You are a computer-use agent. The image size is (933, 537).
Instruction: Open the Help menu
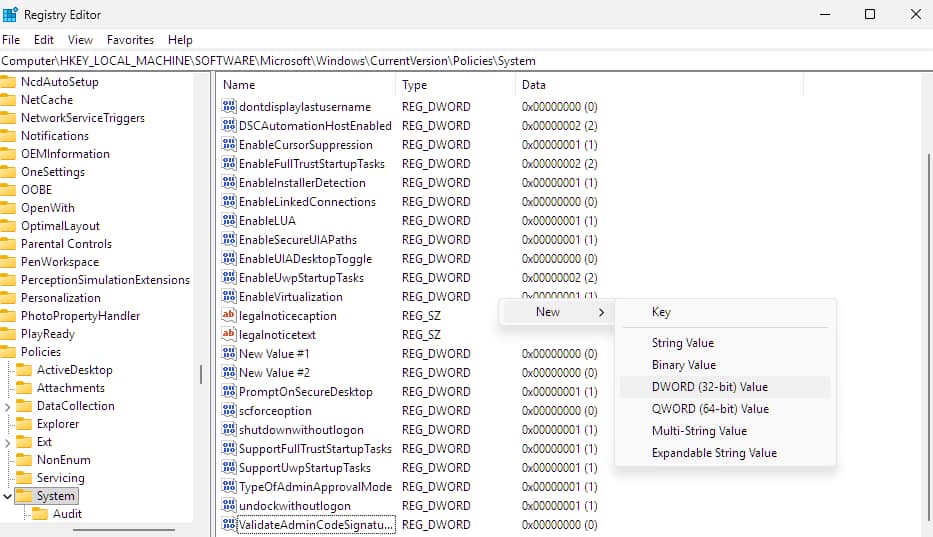(x=180, y=40)
